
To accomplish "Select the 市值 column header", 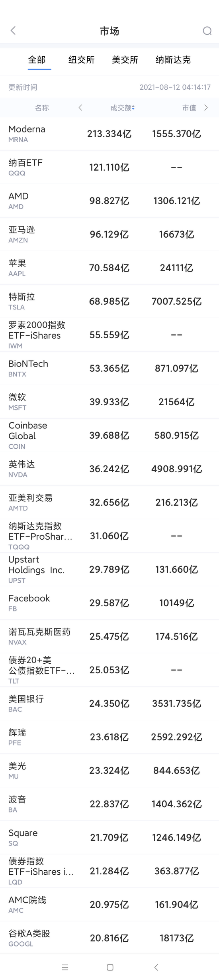I will (x=189, y=108).
